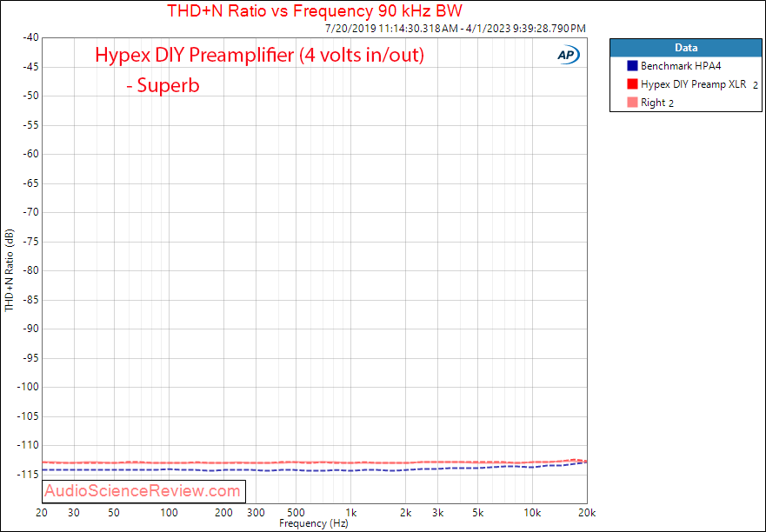Click the -60 value on vertical axis
The height and width of the screenshot is (532, 766).
(x=30, y=154)
